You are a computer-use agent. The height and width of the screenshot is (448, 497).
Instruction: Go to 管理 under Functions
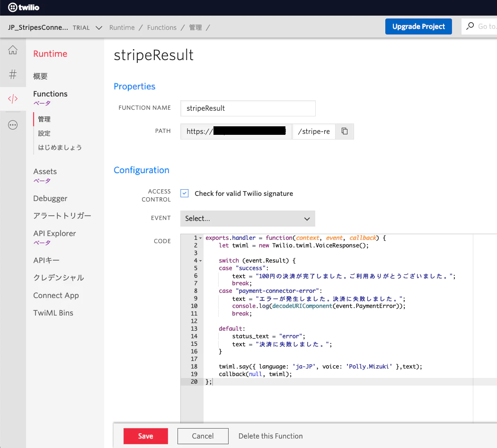[x=44, y=119]
